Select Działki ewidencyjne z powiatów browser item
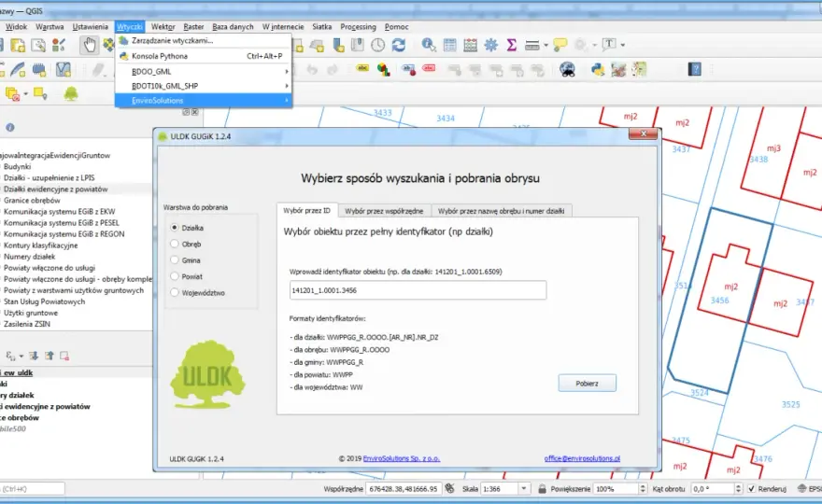This screenshot has width=822, height=504. tap(55, 189)
